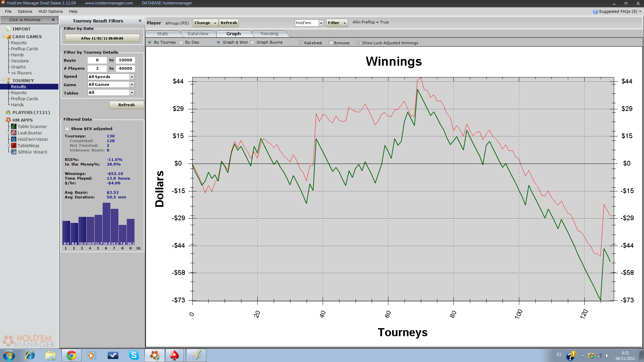Click the tallest histogram bar labeled 16.4
The image size is (644, 362).
[106, 224]
